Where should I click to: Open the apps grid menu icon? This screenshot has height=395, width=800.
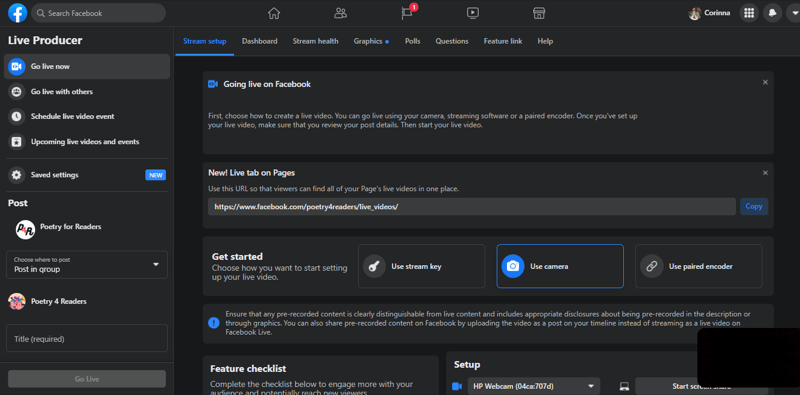click(749, 13)
